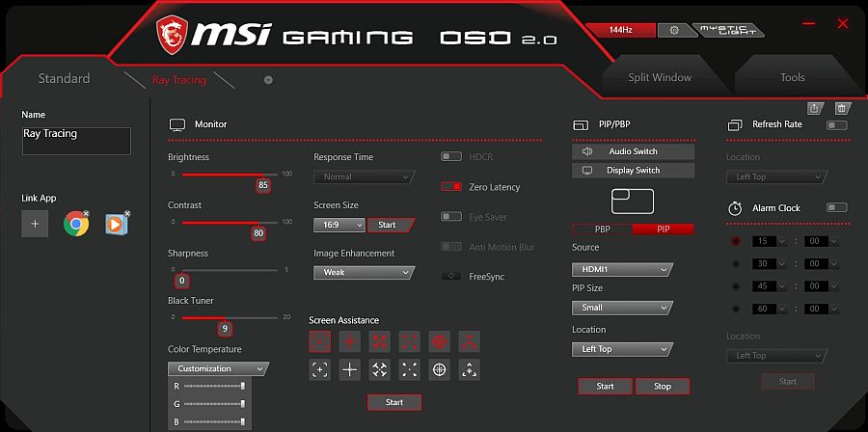Select the white circular scope crosshair
This screenshot has height=432, width=868.
click(x=440, y=369)
